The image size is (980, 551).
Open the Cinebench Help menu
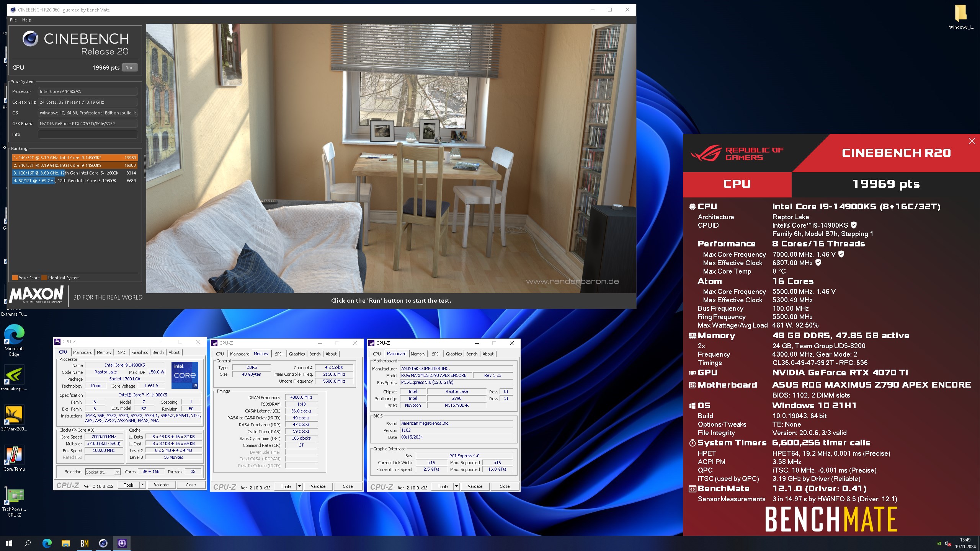click(26, 20)
